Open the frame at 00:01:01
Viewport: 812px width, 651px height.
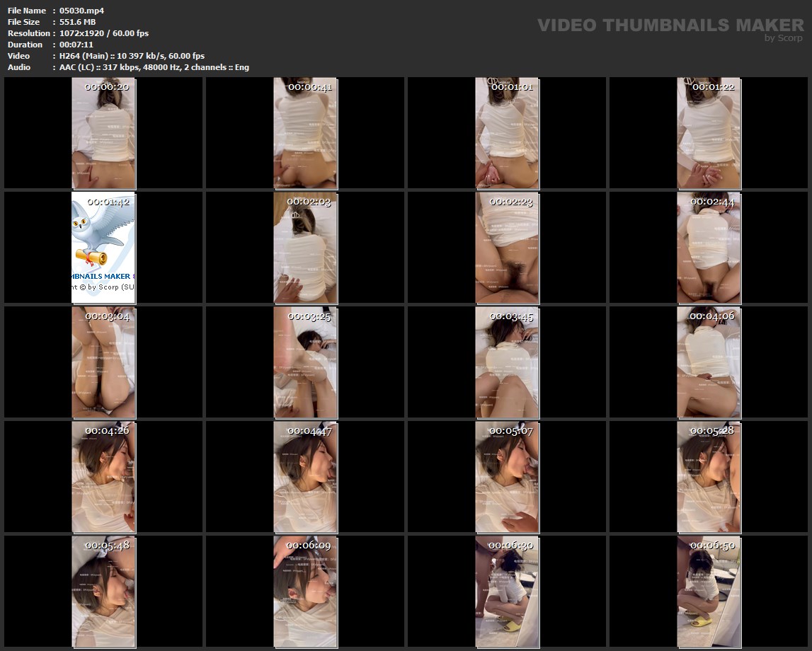coord(507,133)
